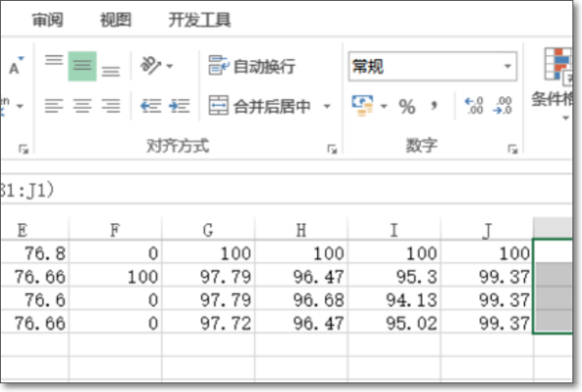Expand the 合并后居中 dropdown arrow

click(x=327, y=107)
